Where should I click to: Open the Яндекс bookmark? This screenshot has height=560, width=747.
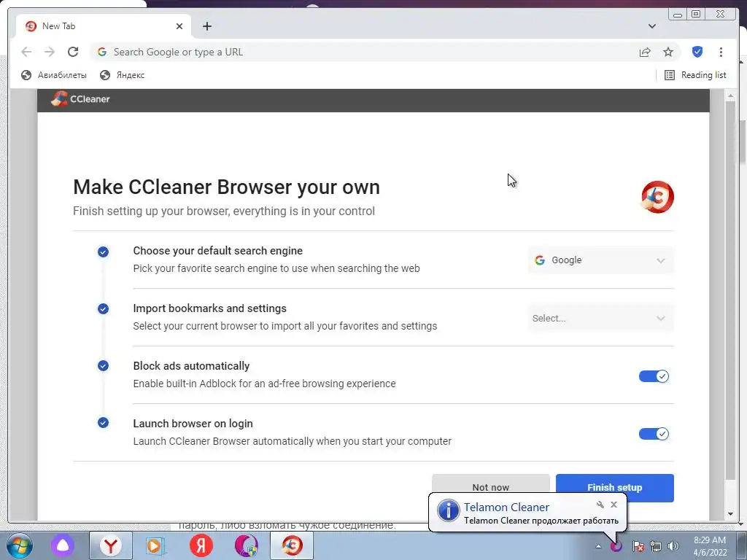[122, 75]
